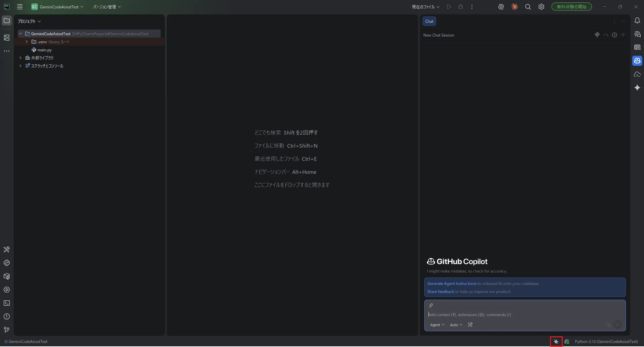Open the Python Console tool window
The height and width of the screenshot is (347, 644).
coord(7,263)
